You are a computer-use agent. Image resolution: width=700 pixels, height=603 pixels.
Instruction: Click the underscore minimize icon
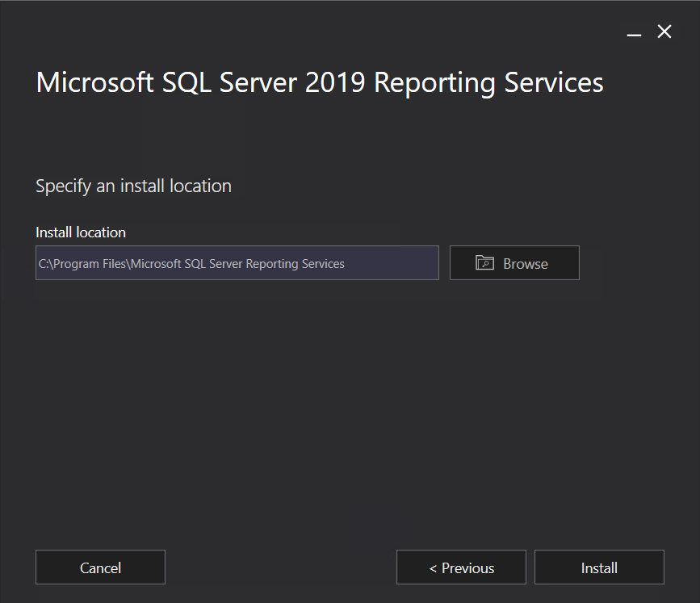coord(634,35)
